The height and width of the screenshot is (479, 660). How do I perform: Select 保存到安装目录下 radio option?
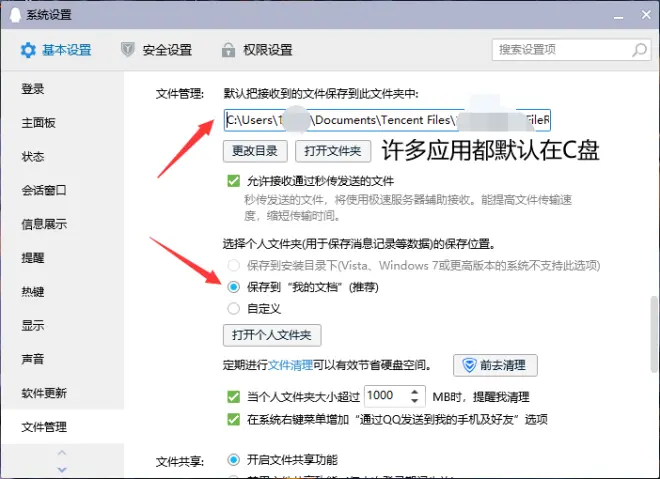(234, 265)
